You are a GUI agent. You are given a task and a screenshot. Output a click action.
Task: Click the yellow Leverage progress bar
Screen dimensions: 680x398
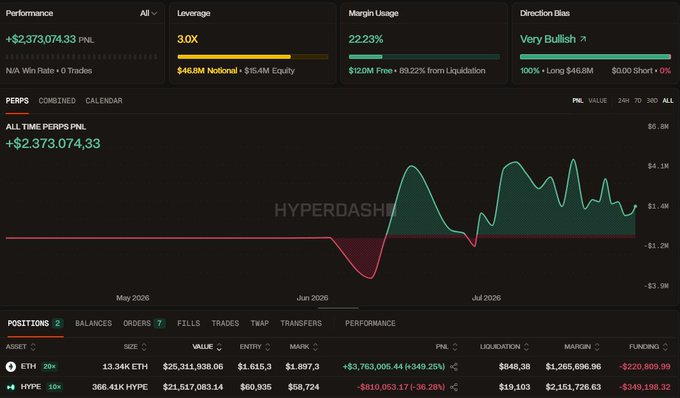pyautogui.click(x=252, y=57)
